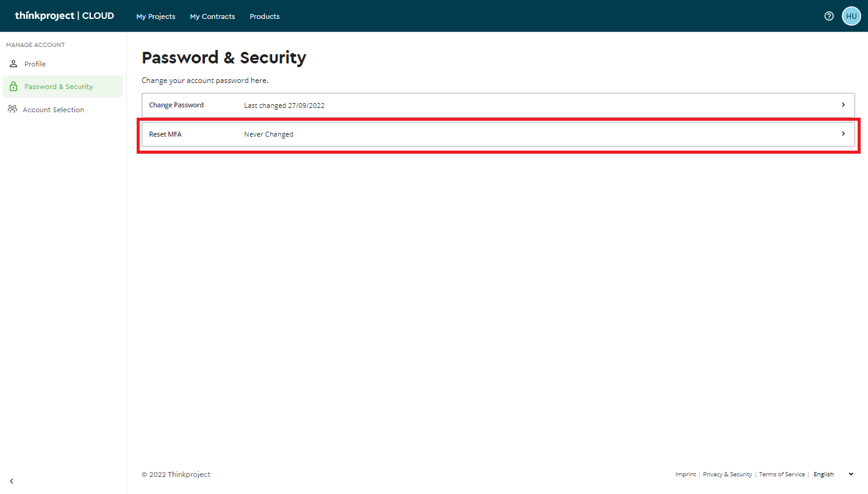Select Profile in the sidebar

pos(35,64)
